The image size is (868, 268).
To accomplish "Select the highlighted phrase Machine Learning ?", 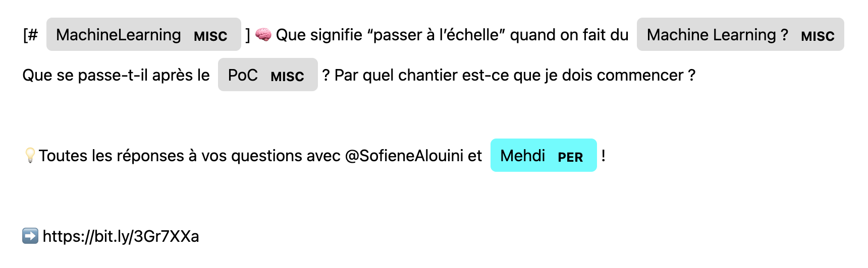I will [x=717, y=35].
